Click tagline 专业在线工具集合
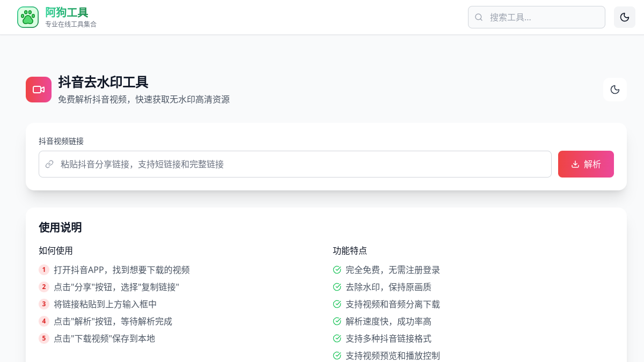 click(71, 24)
